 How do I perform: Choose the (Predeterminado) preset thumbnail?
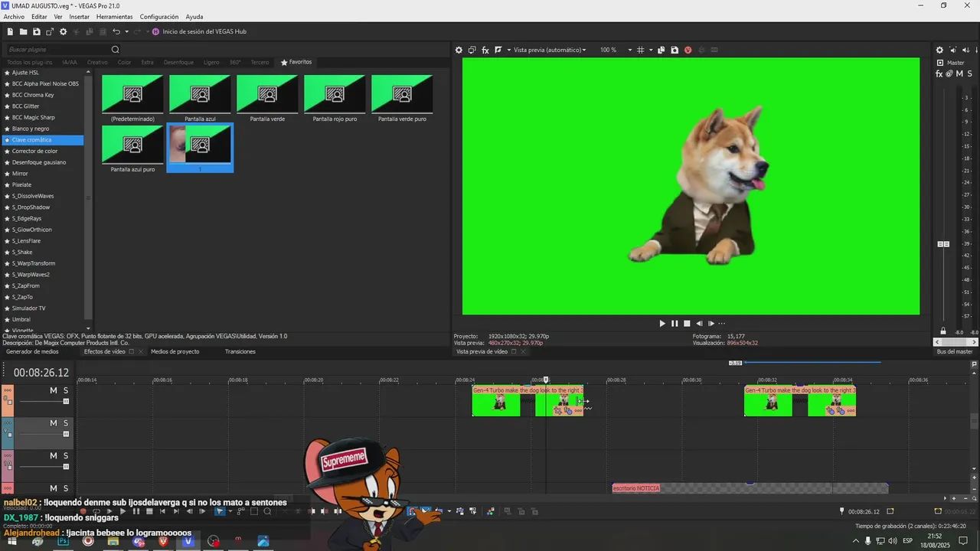(x=132, y=94)
